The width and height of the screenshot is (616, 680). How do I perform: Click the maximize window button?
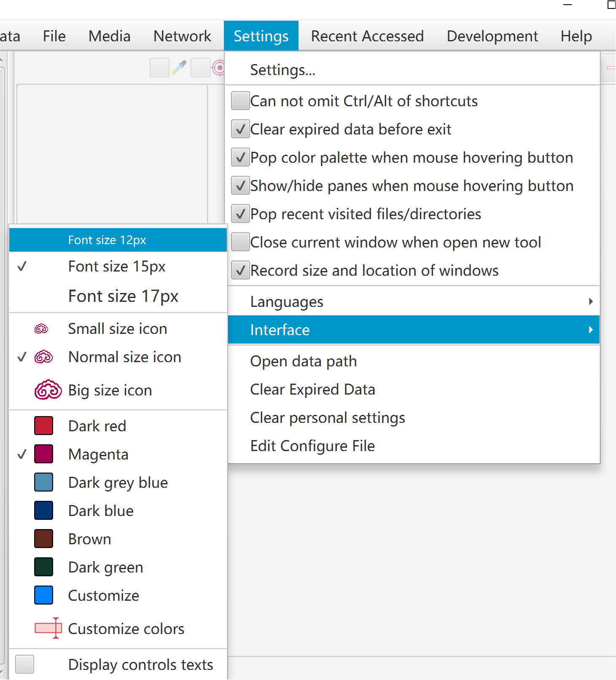pyautogui.click(x=611, y=5)
